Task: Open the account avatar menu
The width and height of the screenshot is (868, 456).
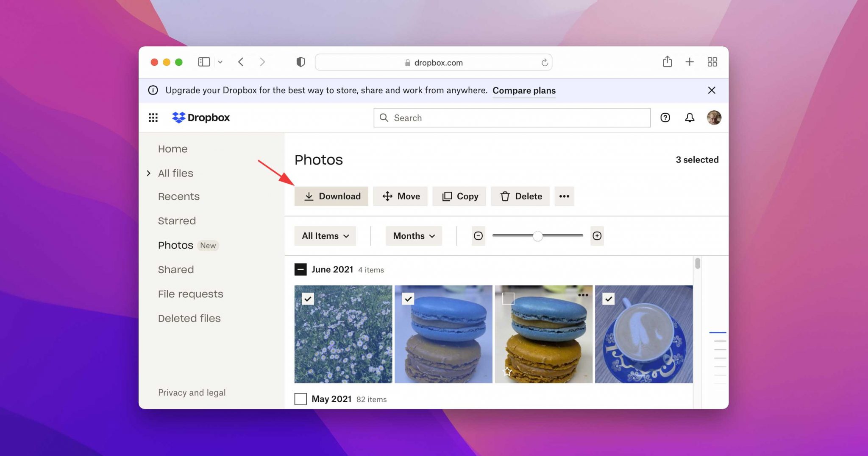Action: point(714,117)
